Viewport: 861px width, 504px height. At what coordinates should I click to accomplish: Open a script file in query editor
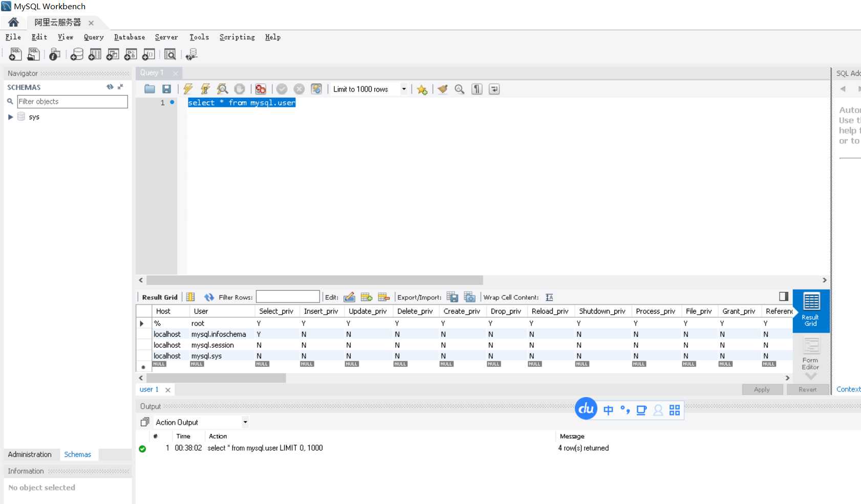149,89
